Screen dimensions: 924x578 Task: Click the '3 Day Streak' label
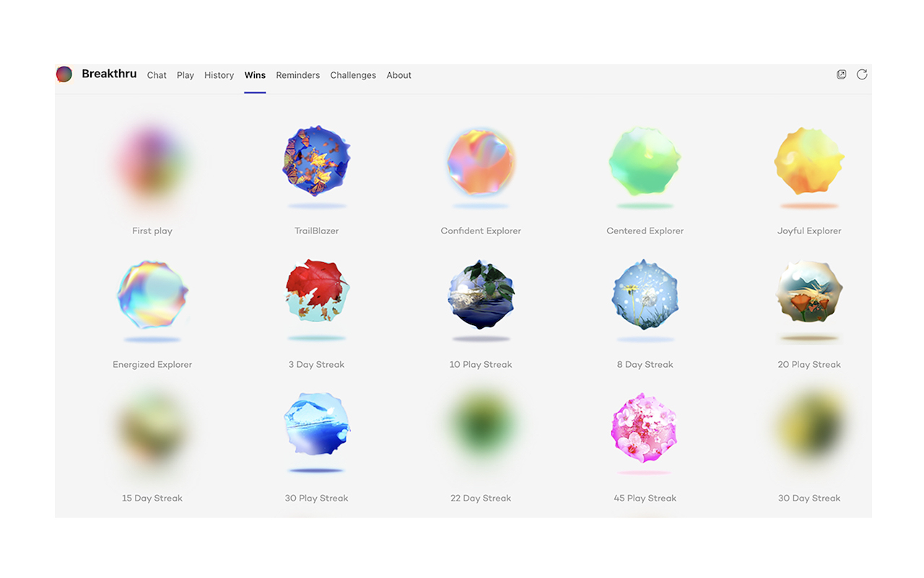click(316, 365)
